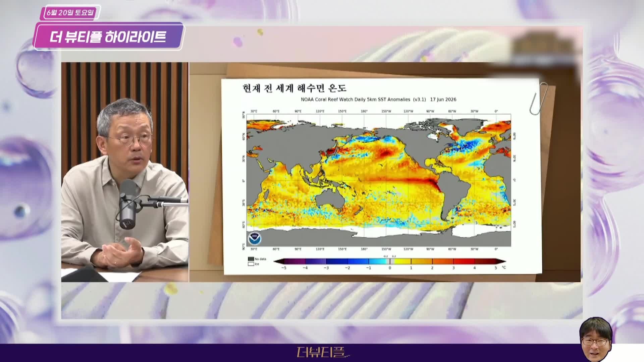Click the speaker video panel with microphone
Screen dimensions: 644x362
coord(125,172)
